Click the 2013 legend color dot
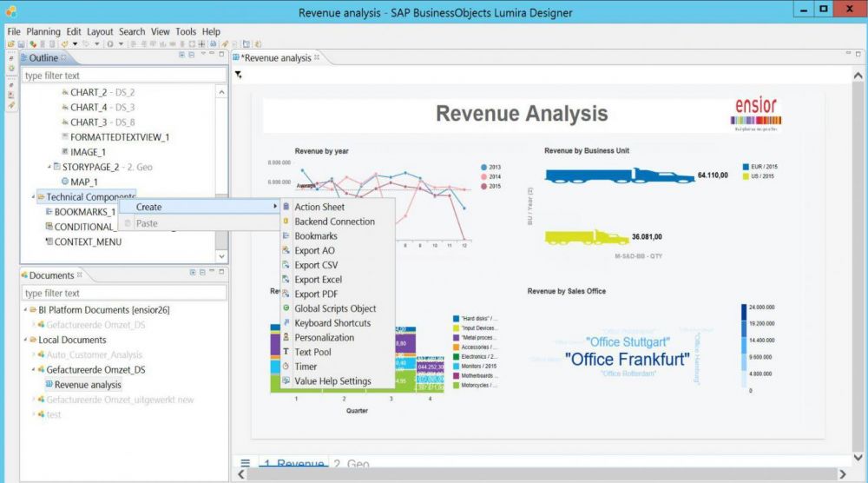The height and width of the screenshot is (483, 868). 483,167
